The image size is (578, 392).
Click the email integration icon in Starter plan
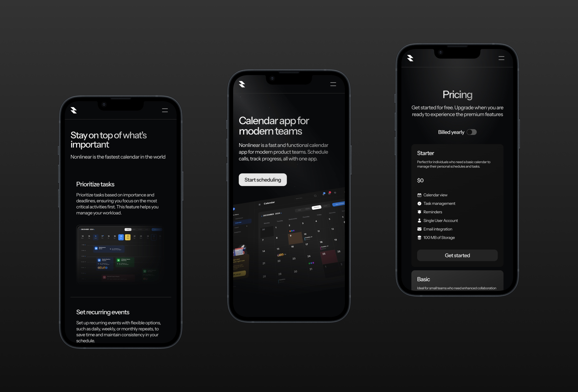pyautogui.click(x=419, y=229)
